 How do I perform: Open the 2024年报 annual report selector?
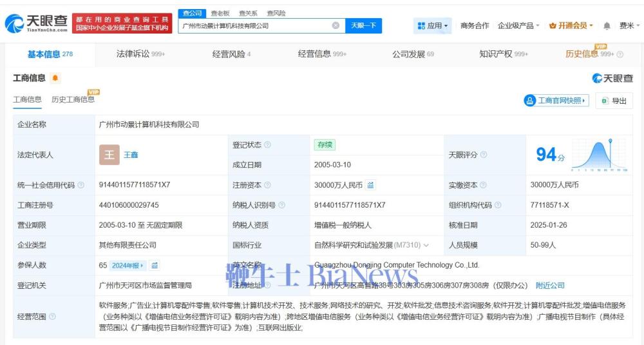point(129,265)
